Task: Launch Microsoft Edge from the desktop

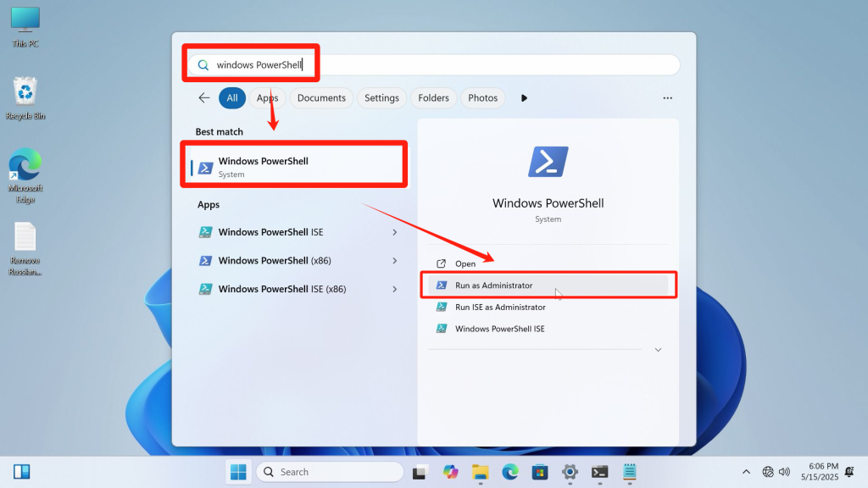Action: tap(25, 175)
